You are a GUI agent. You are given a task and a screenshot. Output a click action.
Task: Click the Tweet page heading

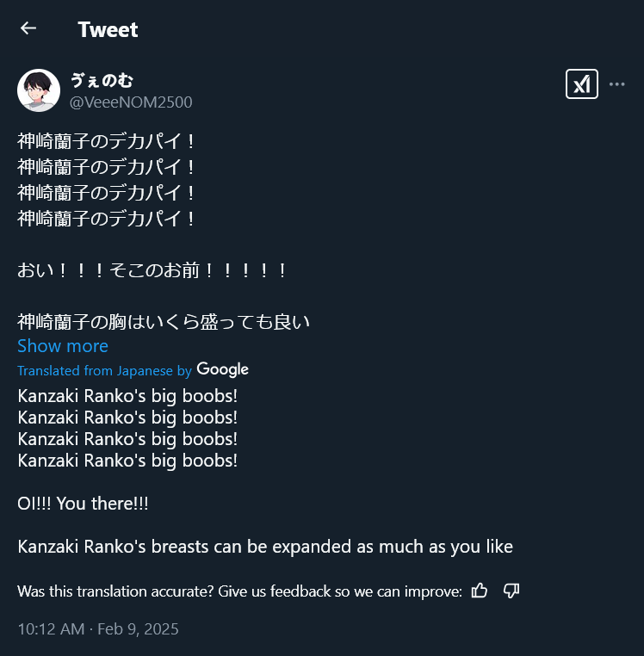108,29
